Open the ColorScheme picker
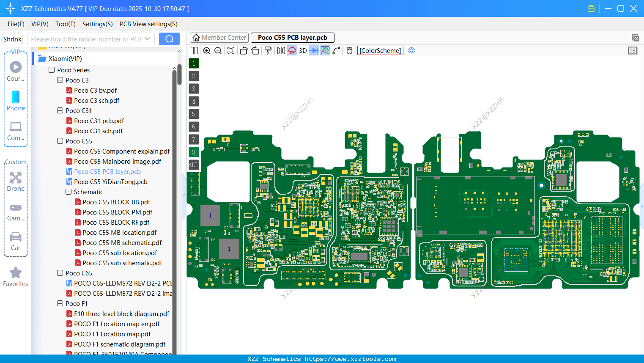Image resolution: width=644 pixels, height=363 pixels. point(380,50)
